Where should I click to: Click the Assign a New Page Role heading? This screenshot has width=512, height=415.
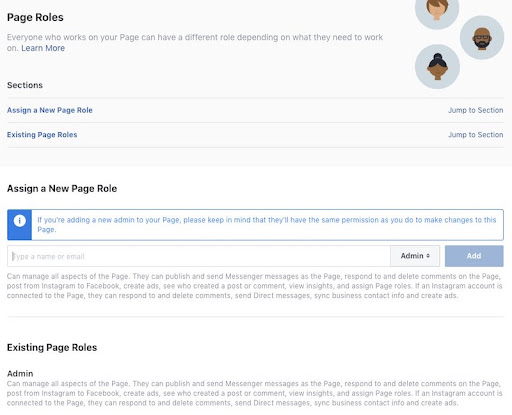(x=62, y=189)
